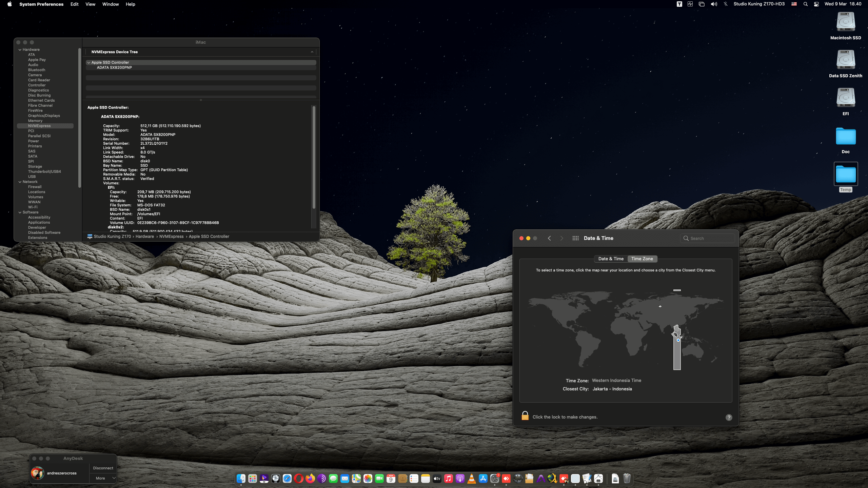Collapse the Software section in sidebar
Image resolution: width=868 pixels, height=488 pixels.
tap(20, 212)
